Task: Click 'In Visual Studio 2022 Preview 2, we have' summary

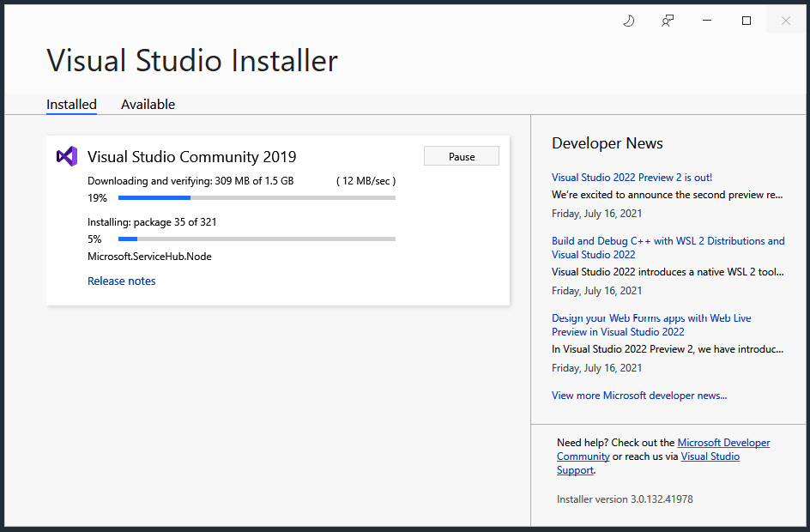Action: point(668,349)
